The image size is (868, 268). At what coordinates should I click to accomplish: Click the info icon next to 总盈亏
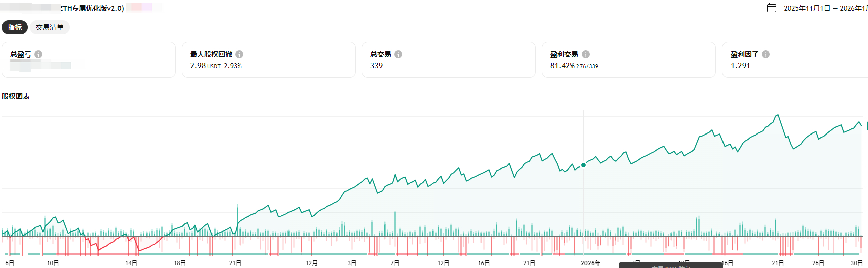(38, 54)
